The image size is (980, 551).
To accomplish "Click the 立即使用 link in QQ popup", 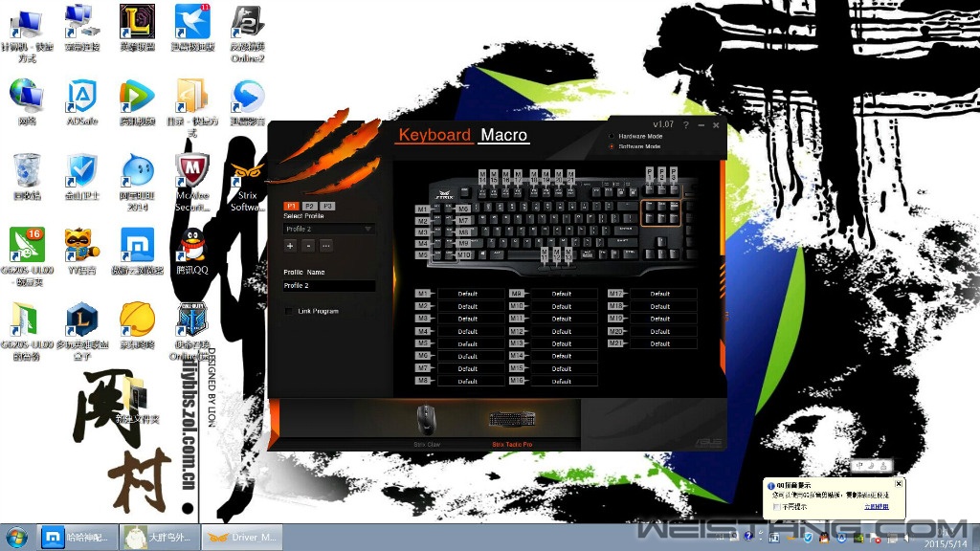I will point(877,507).
